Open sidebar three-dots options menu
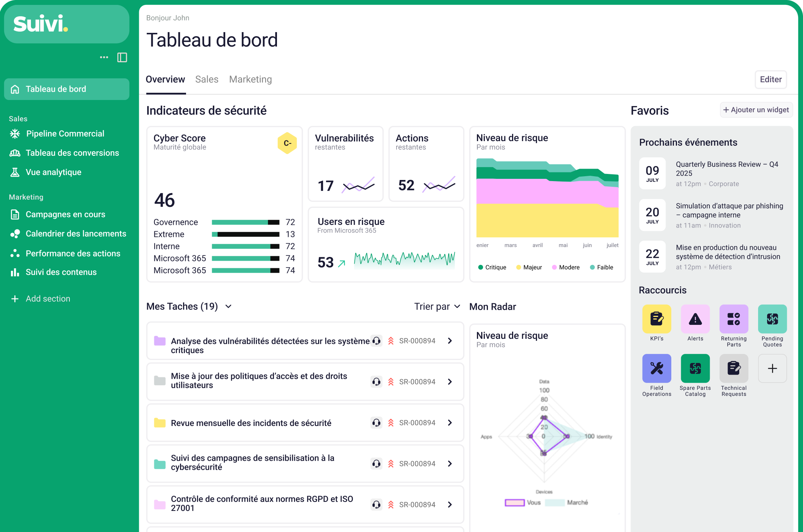The height and width of the screenshot is (532, 803). pos(104,57)
